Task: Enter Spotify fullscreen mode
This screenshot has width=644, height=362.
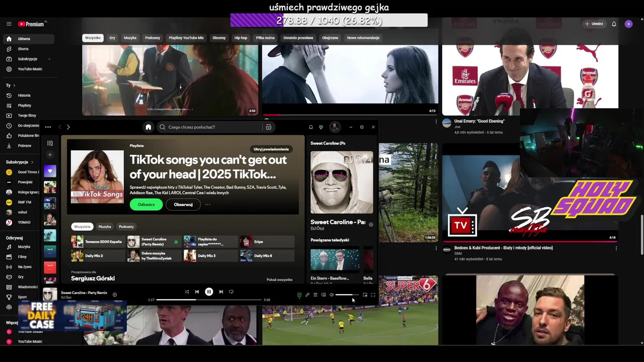Action: (373, 295)
